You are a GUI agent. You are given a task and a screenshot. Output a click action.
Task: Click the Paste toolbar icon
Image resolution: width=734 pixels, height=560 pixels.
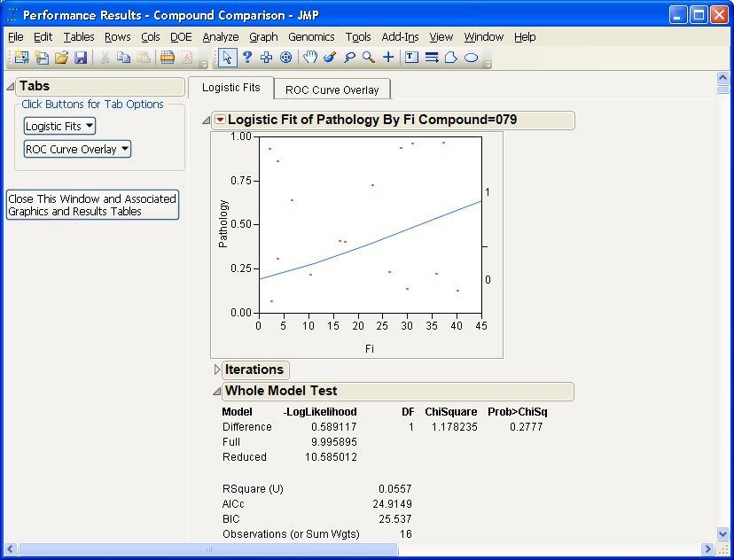144,58
